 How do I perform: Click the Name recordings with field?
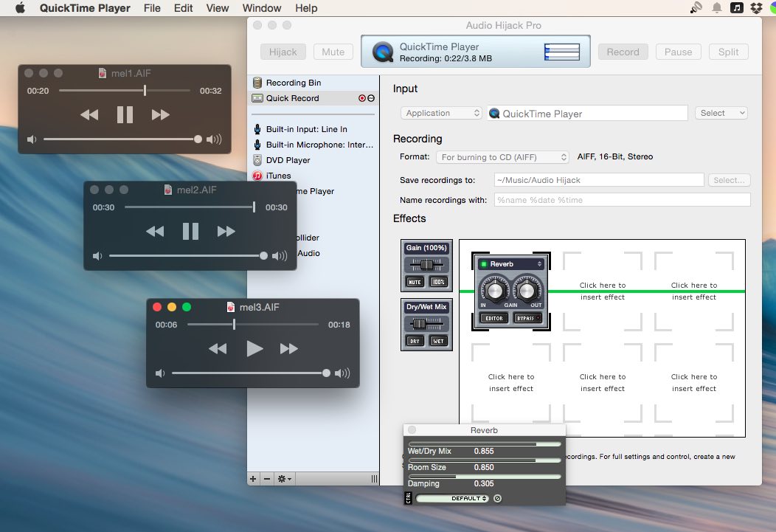tap(622, 200)
